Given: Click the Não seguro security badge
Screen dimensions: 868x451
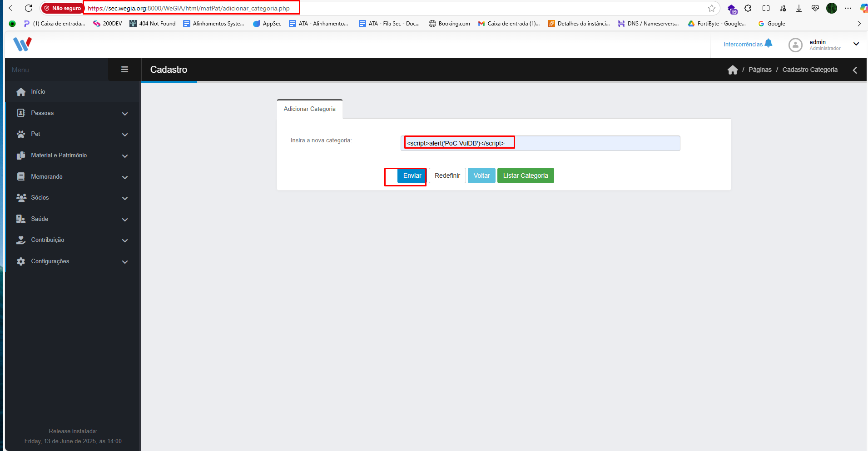Looking at the screenshot, I should tap(63, 8).
